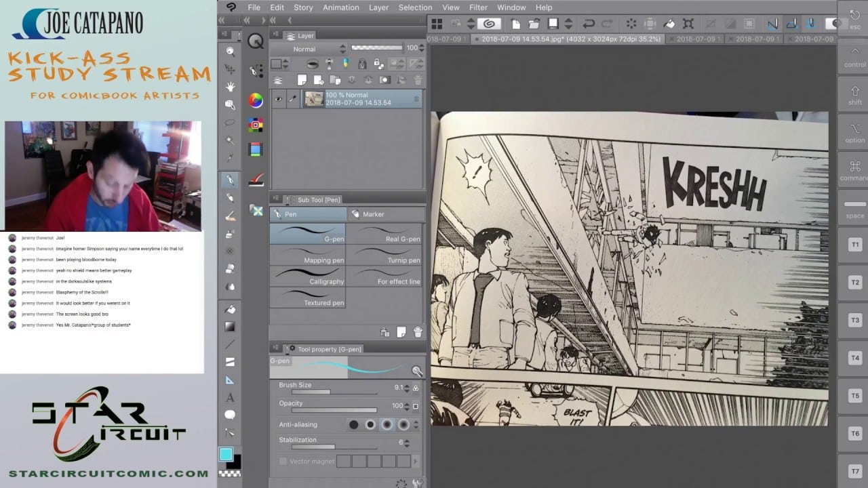Click the Stabilization value stepper
868x488 pixels.
[408, 443]
